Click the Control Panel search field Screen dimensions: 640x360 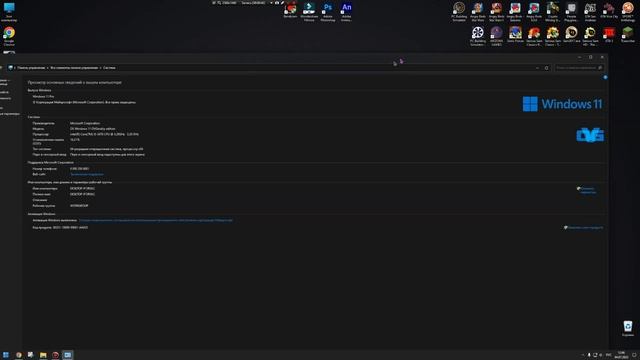(579, 68)
